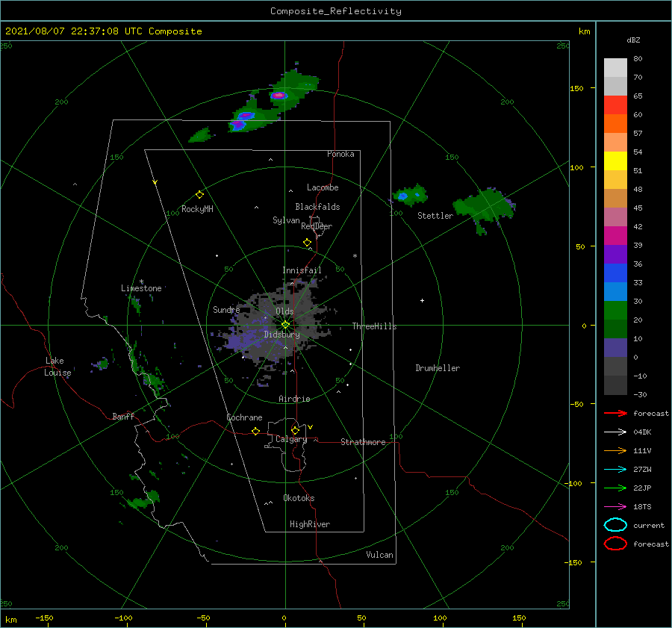Select the orange 111V arrow icon

coord(615,450)
